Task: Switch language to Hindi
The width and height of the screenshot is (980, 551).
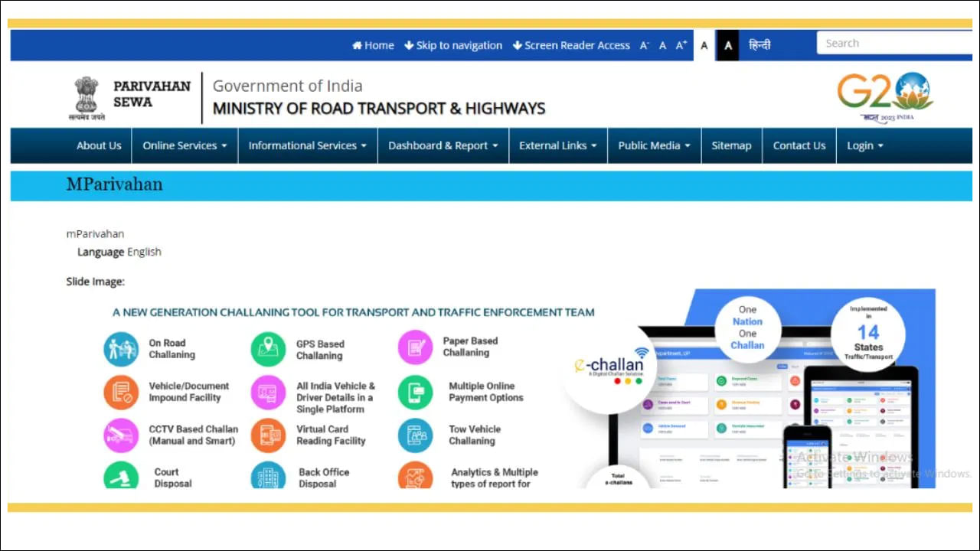Action: 759,45
